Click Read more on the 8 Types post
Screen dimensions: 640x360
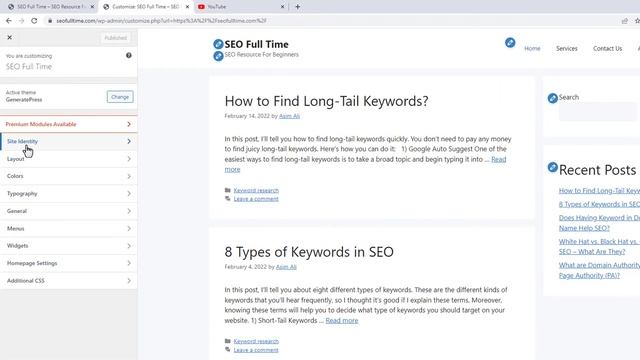pyautogui.click(x=342, y=320)
